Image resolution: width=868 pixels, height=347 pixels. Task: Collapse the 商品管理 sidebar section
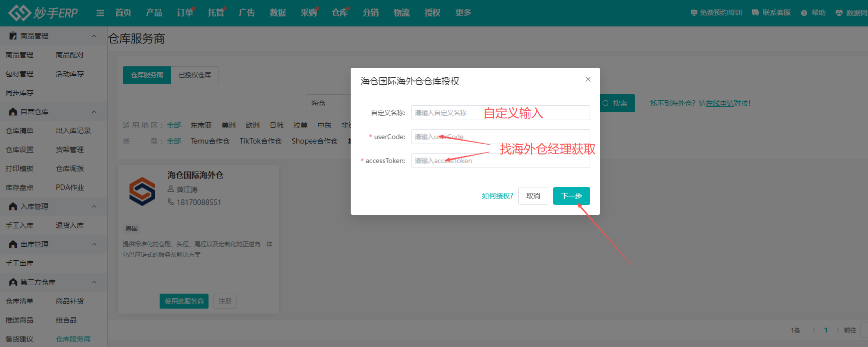(x=94, y=36)
